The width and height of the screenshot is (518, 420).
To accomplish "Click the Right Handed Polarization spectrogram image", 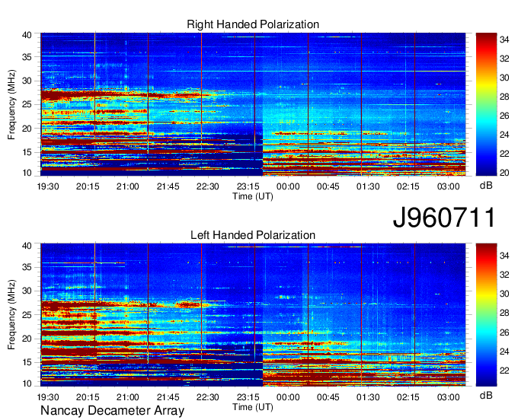I will click(x=253, y=104).
